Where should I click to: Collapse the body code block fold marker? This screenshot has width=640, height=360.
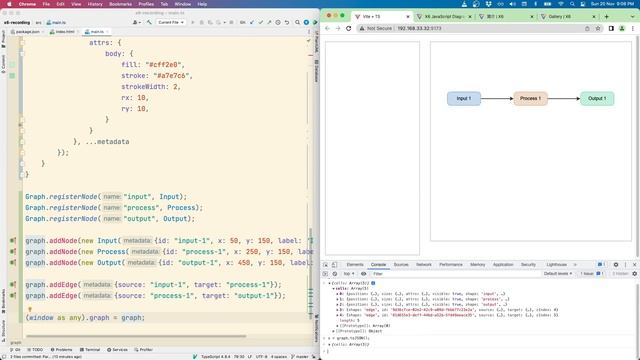(x=22, y=53)
